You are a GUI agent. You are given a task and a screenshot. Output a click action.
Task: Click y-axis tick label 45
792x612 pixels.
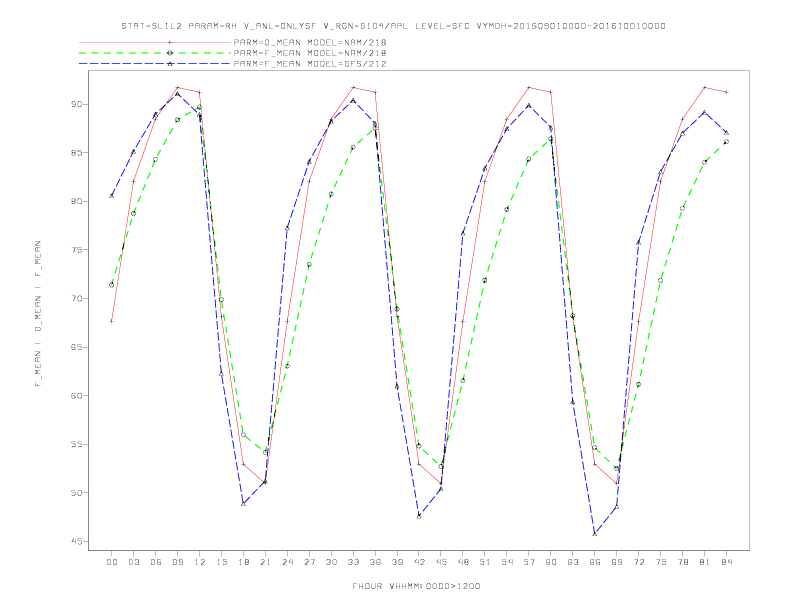pos(77,541)
